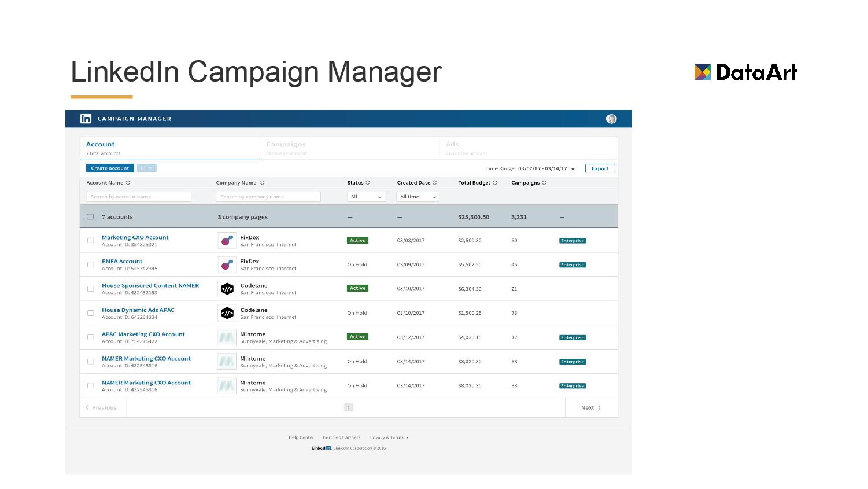868x489 pixels.
Task: Sort by Company Name column arrows
Action: [262, 183]
